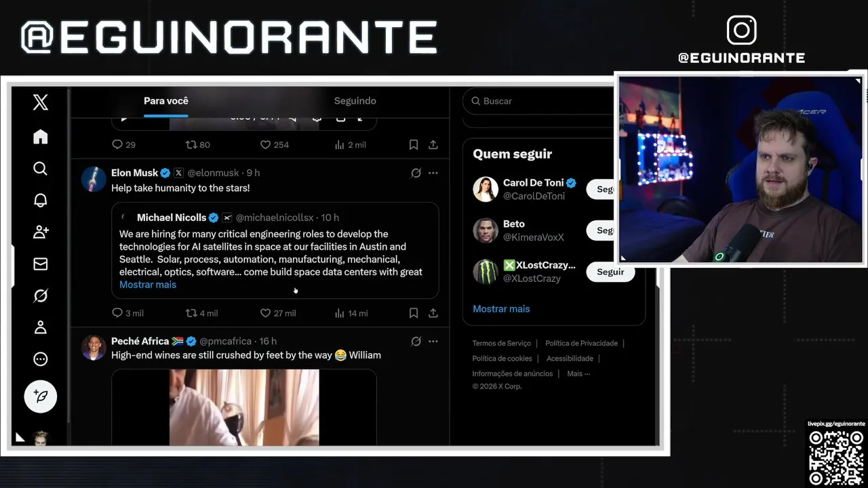The image size is (868, 488).
Task: Click the @elonmusk handle
Action: (x=213, y=173)
